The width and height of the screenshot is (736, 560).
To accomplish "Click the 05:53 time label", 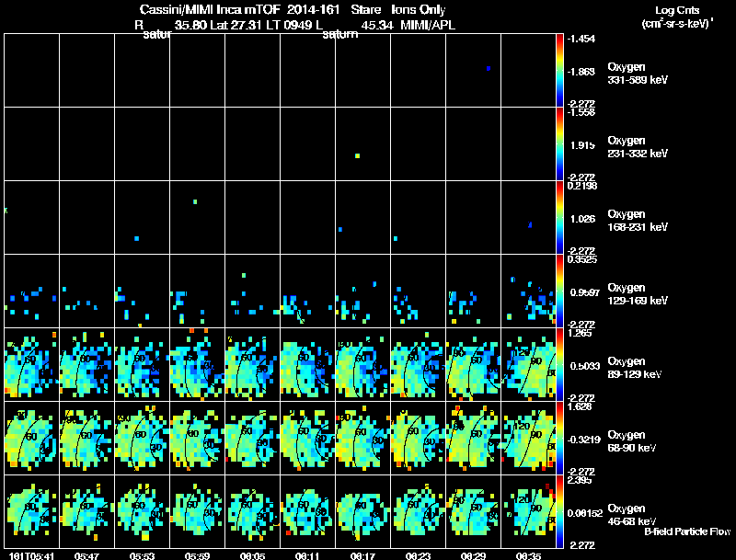I will click(x=140, y=555).
